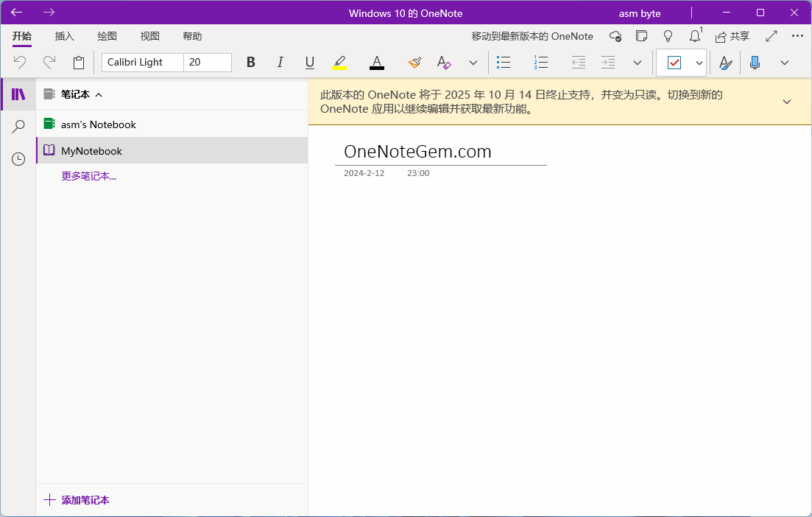812x517 pixels.
Task: Click the page time 23:00
Action: 418,173
